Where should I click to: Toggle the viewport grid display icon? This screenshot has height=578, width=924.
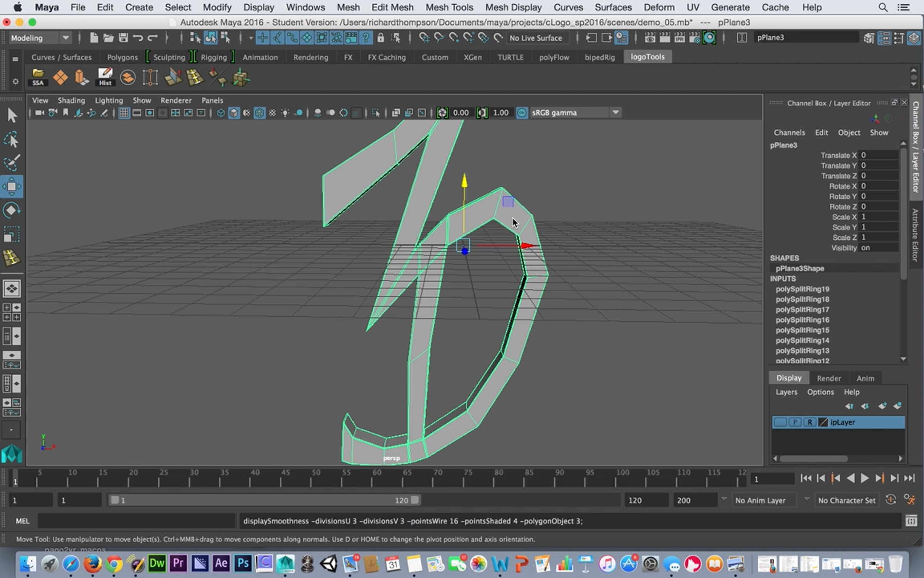pos(124,113)
